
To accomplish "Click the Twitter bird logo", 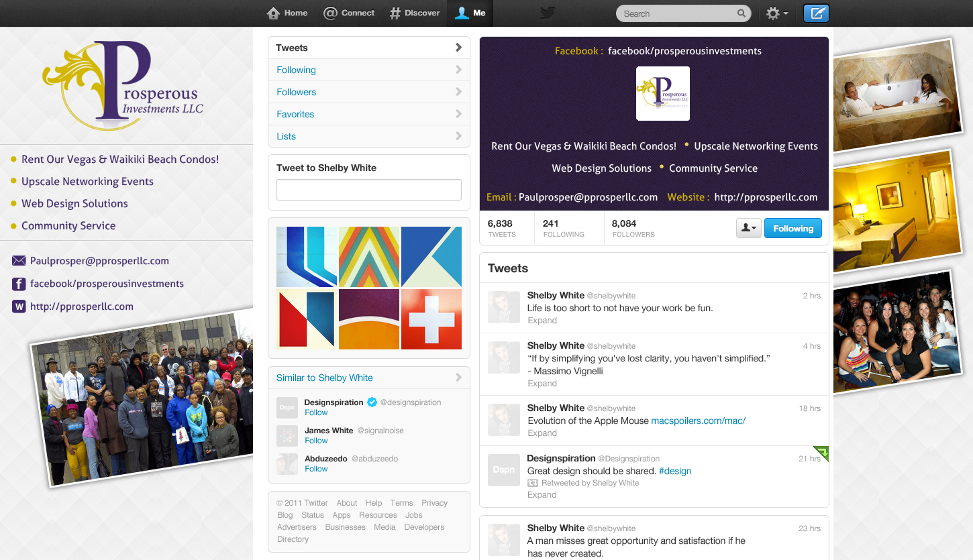I will 548,13.
